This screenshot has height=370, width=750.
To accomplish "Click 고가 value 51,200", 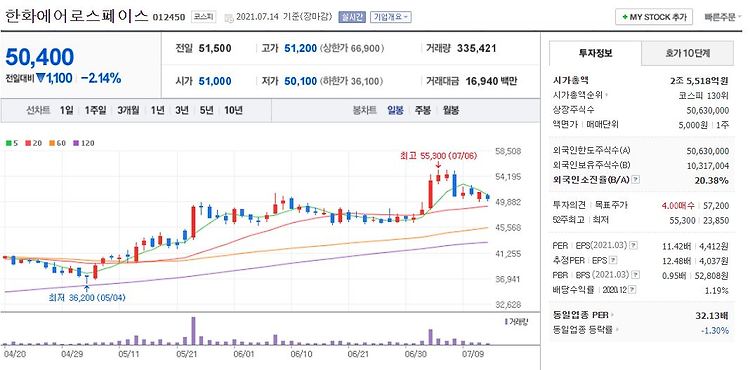I will click(300, 48).
